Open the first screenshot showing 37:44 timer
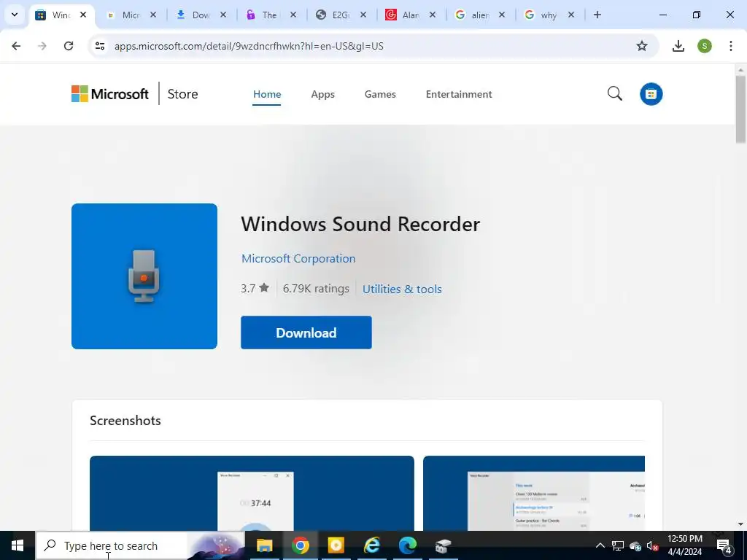The width and height of the screenshot is (747, 560). [252, 493]
